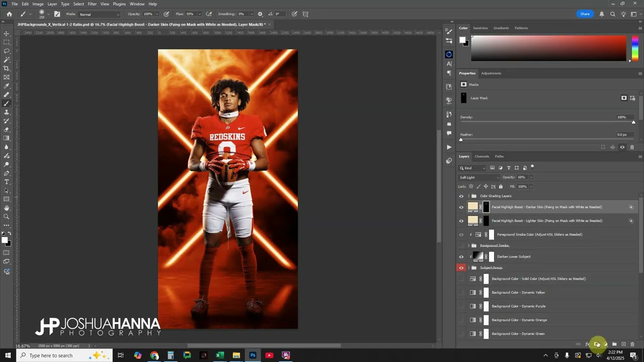This screenshot has width=644, height=362.
Task: Show Background Color Dynamic Yellow layer
Action: [461, 293]
